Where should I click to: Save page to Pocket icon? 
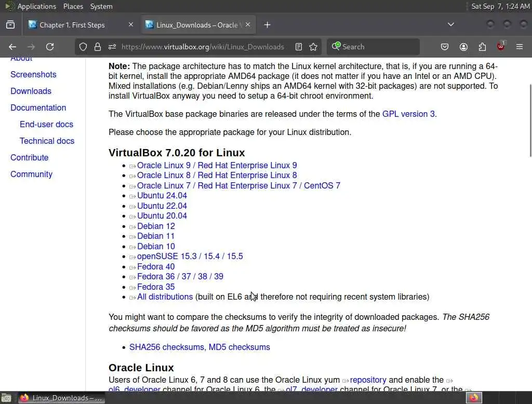pos(445,47)
